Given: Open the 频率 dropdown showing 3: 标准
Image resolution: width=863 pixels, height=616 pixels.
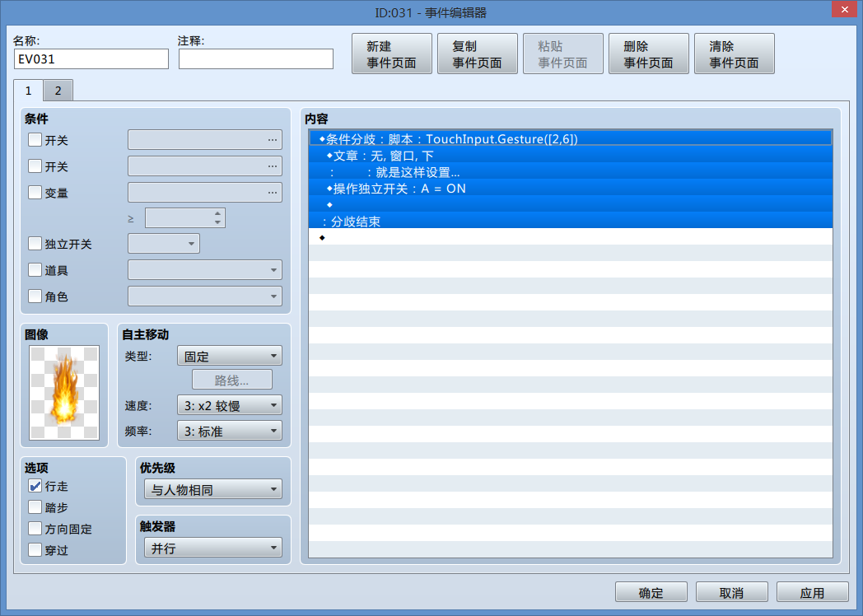Looking at the screenshot, I should [x=230, y=431].
